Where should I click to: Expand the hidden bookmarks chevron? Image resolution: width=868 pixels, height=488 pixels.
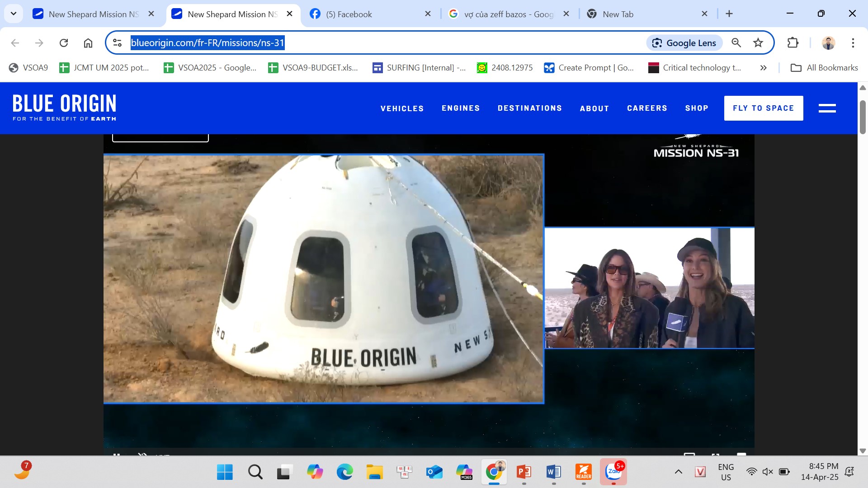[x=763, y=68]
